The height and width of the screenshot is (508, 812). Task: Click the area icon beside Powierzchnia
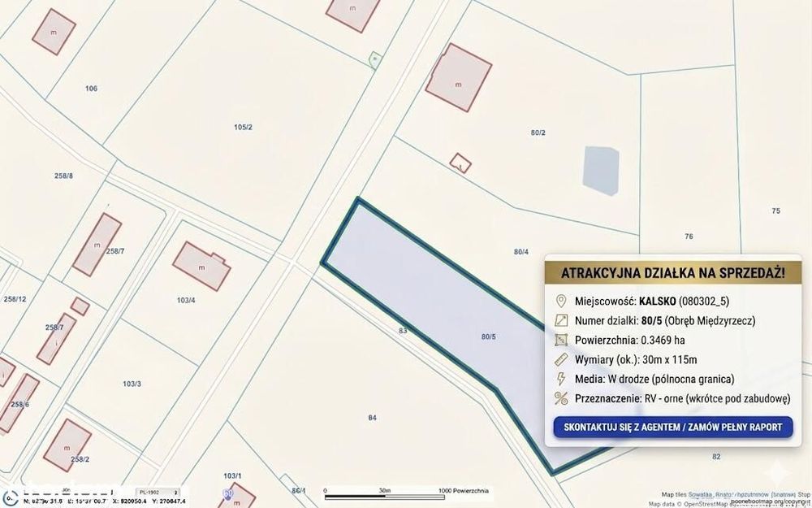[x=561, y=340]
